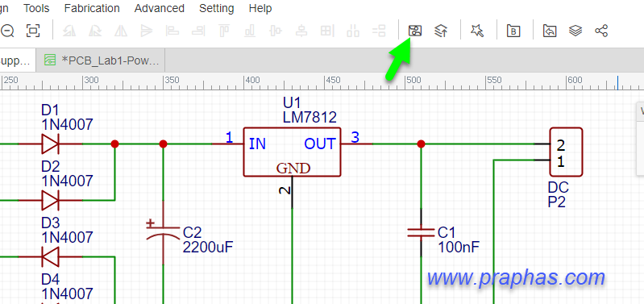644x304 pixels.
Task: Click the zoom out magnifier icon
Action: [x=7, y=31]
